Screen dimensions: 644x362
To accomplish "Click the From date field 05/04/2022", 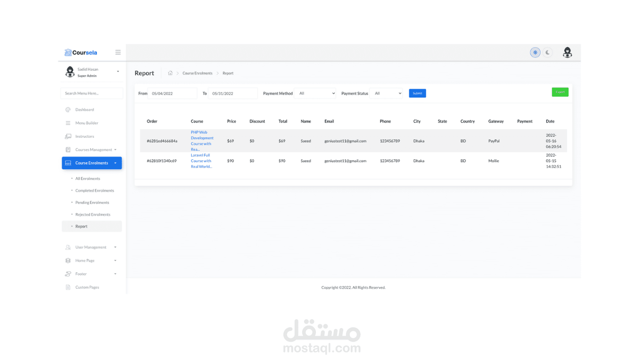I will point(172,93).
